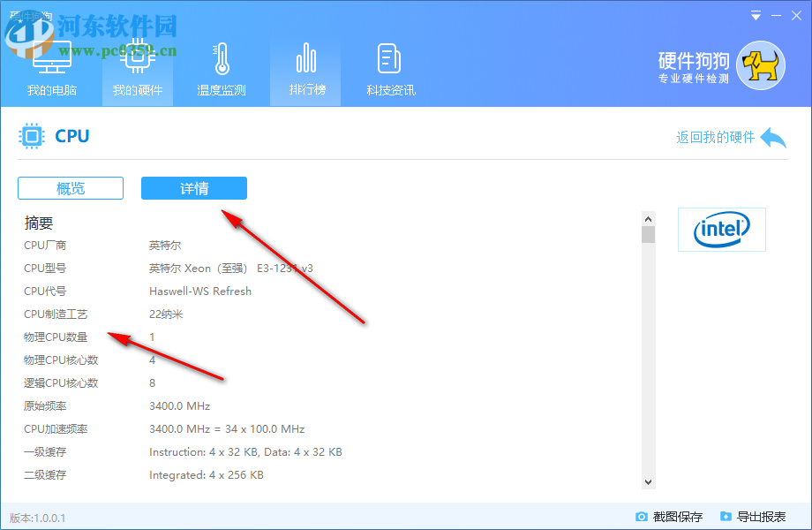This screenshot has width=812, height=530.
Task: Switch to the 详情 view
Action: (x=193, y=188)
